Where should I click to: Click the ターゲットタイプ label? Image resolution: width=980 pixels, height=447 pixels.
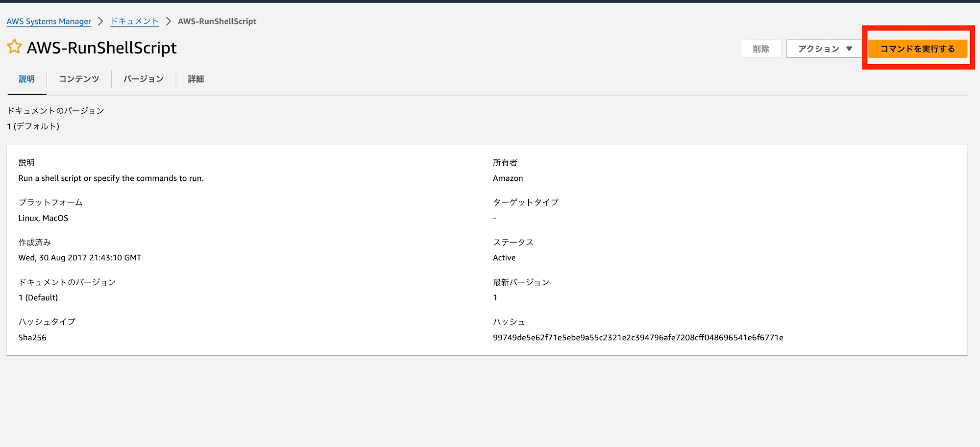(526, 202)
